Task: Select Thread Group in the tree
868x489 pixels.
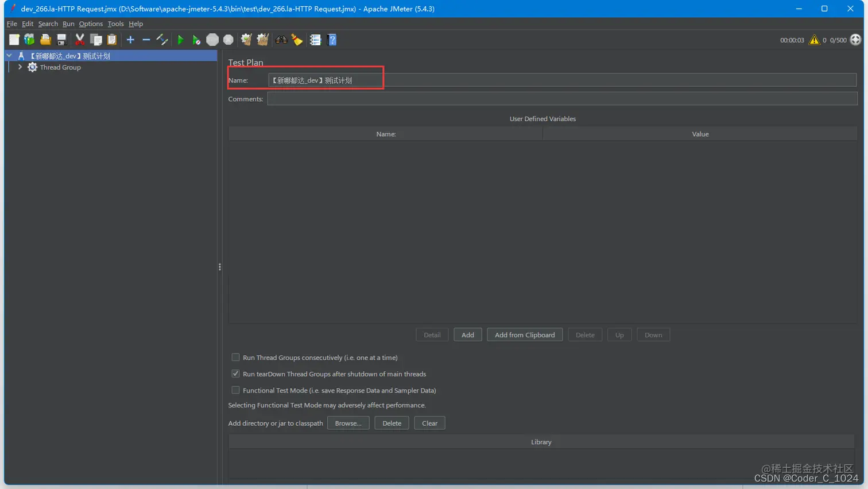Action: (60, 67)
